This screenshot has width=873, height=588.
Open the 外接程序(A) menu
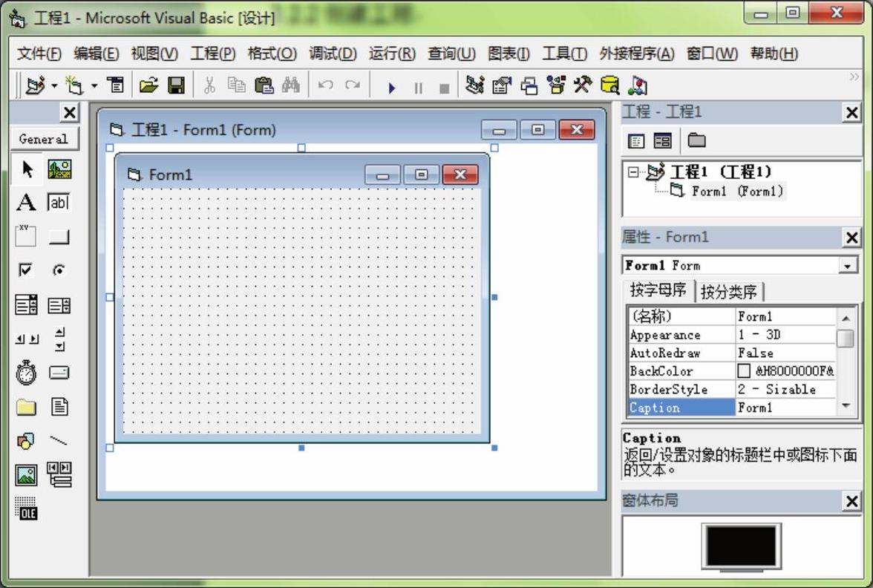pos(636,53)
